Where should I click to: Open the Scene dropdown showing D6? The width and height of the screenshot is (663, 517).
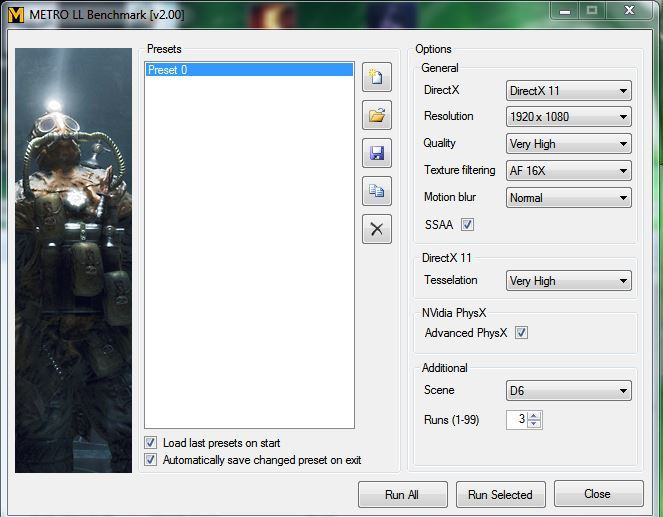point(569,391)
